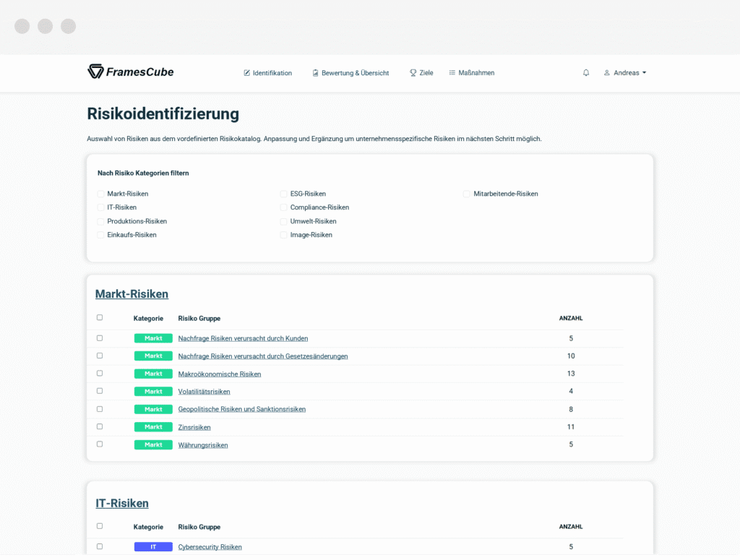Click the count 10 for Gesetzesänderungen row

coord(571,356)
